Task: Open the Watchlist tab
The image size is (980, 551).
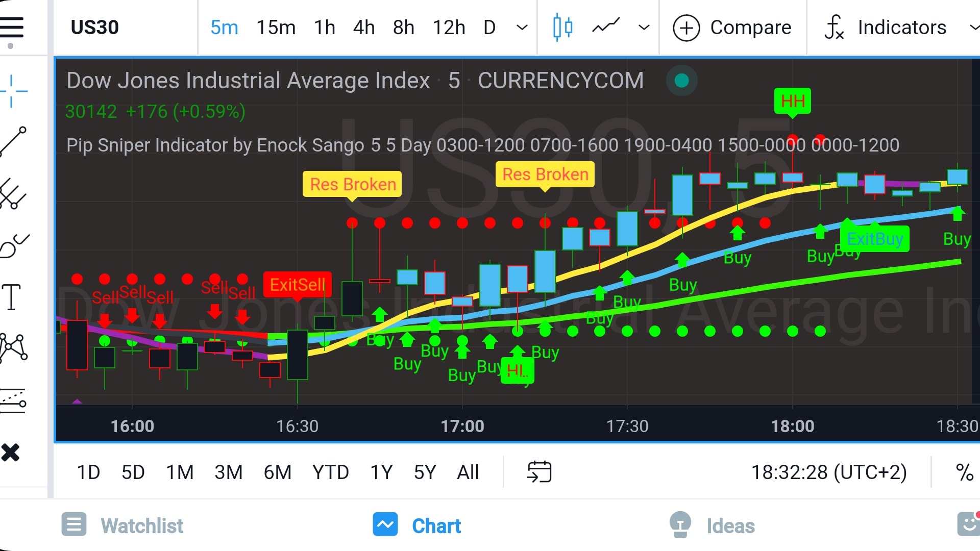Action: click(x=122, y=525)
